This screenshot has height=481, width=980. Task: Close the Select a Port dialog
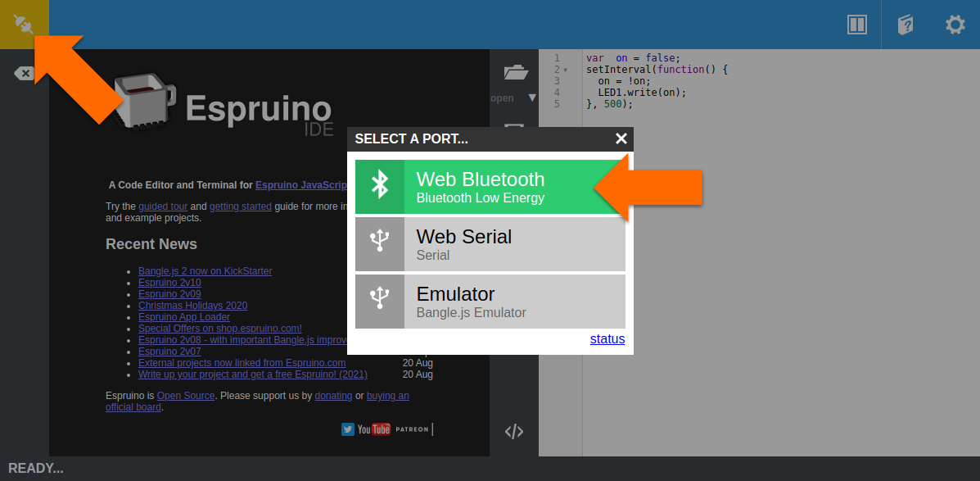621,138
